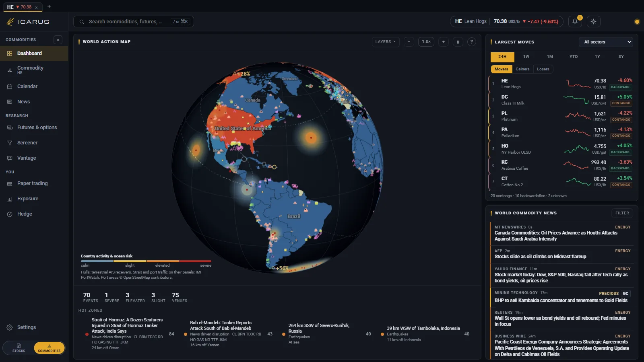Open the Dashboard page
The width and height of the screenshot is (644, 362).
click(34, 53)
